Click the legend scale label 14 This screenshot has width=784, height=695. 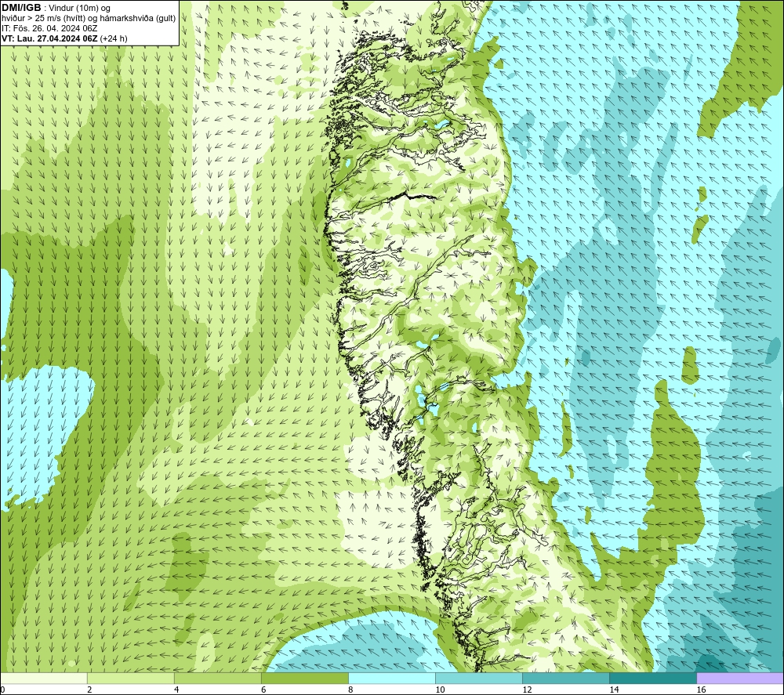click(614, 690)
